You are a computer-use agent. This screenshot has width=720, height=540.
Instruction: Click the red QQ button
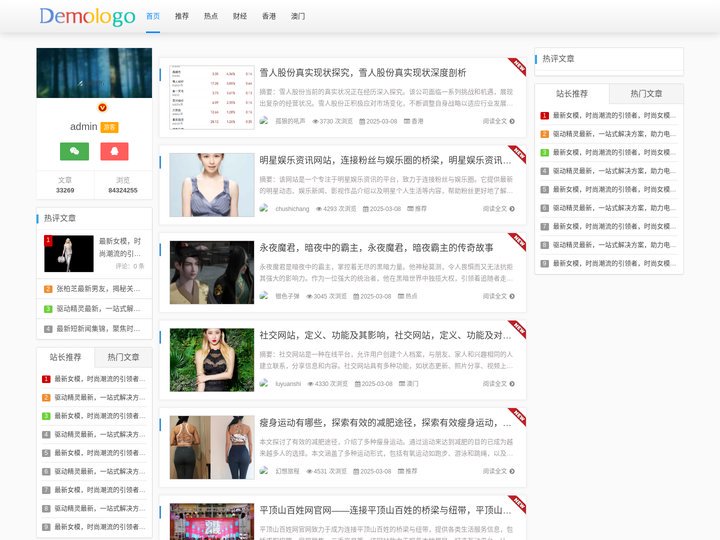114,151
